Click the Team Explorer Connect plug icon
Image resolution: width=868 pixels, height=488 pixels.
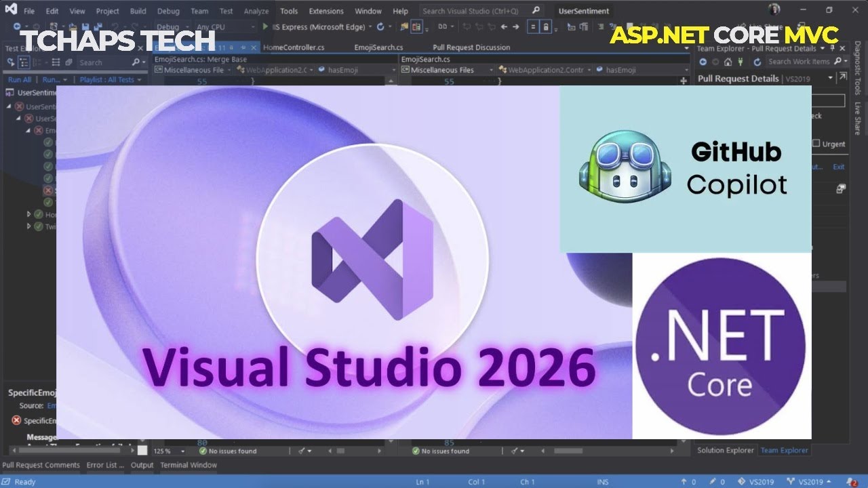(x=742, y=62)
